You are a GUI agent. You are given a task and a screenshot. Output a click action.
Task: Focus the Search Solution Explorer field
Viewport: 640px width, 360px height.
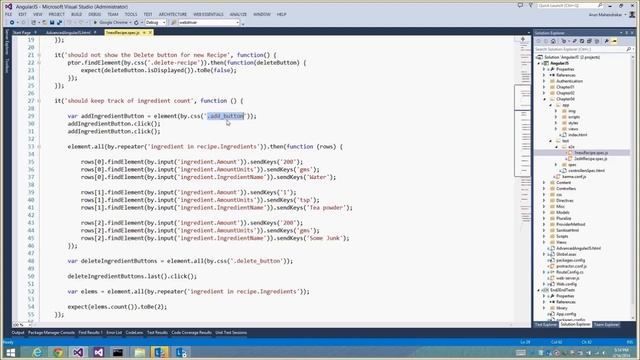580,49
